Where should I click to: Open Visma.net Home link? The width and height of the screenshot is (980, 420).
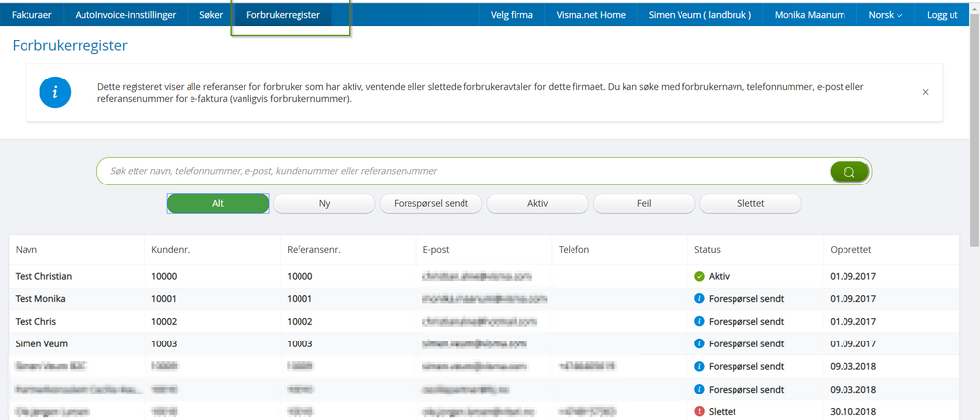pos(590,15)
